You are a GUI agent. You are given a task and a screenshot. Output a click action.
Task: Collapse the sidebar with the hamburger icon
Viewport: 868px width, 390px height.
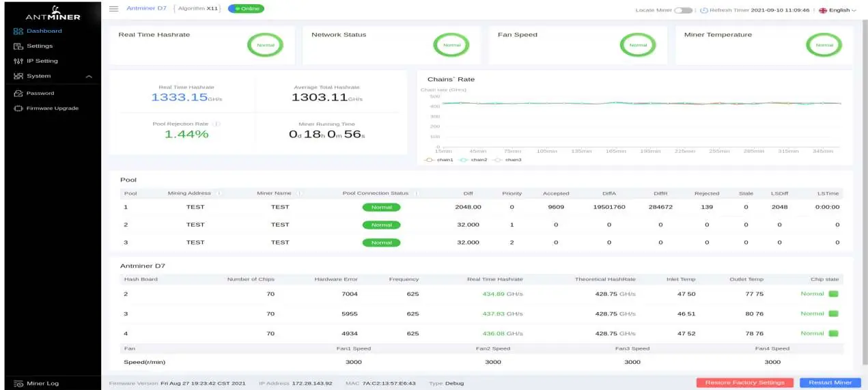tap(113, 9)
